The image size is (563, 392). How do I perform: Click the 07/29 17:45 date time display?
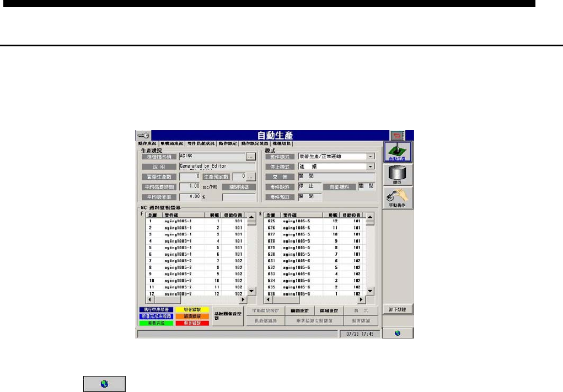pyautogui.click(x=360, y=334)
